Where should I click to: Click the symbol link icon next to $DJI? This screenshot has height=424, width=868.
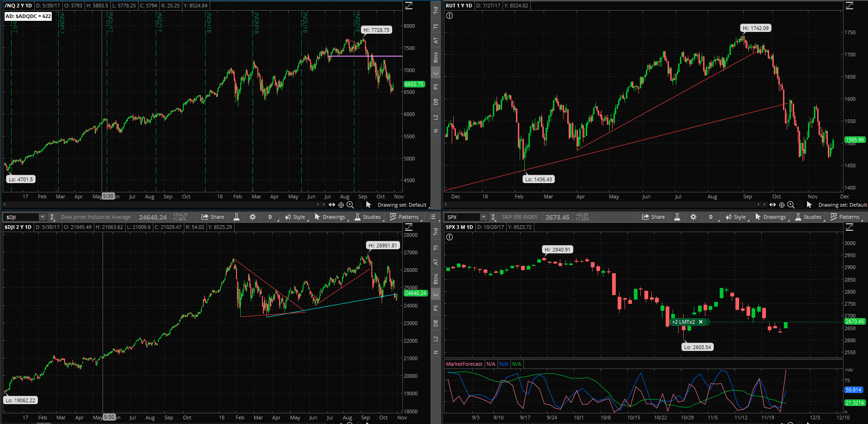tap(52, 217)
